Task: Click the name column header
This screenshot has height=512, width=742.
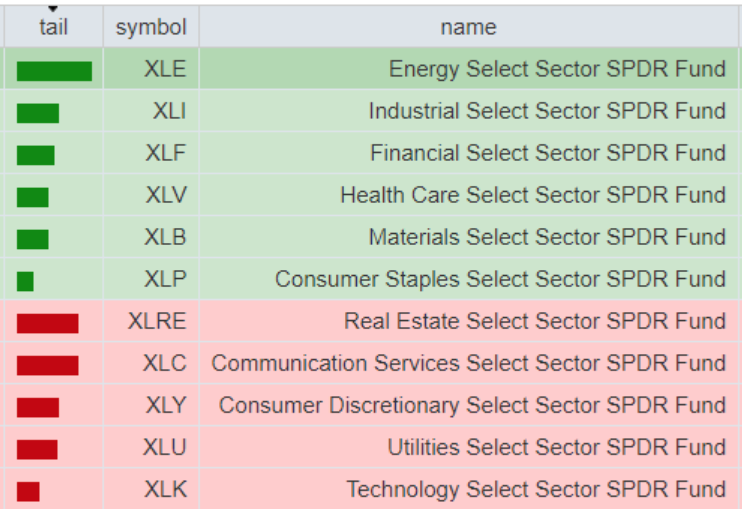Action: pos(468,27)
